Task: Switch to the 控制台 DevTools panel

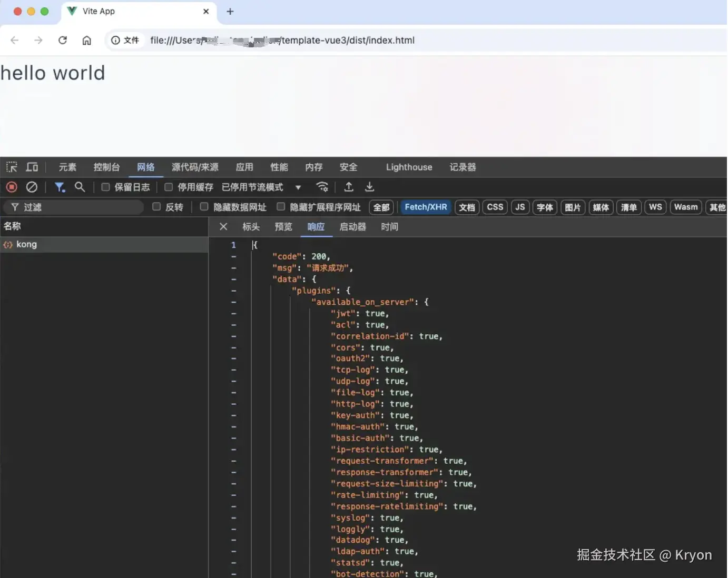Action: (106, 167)
